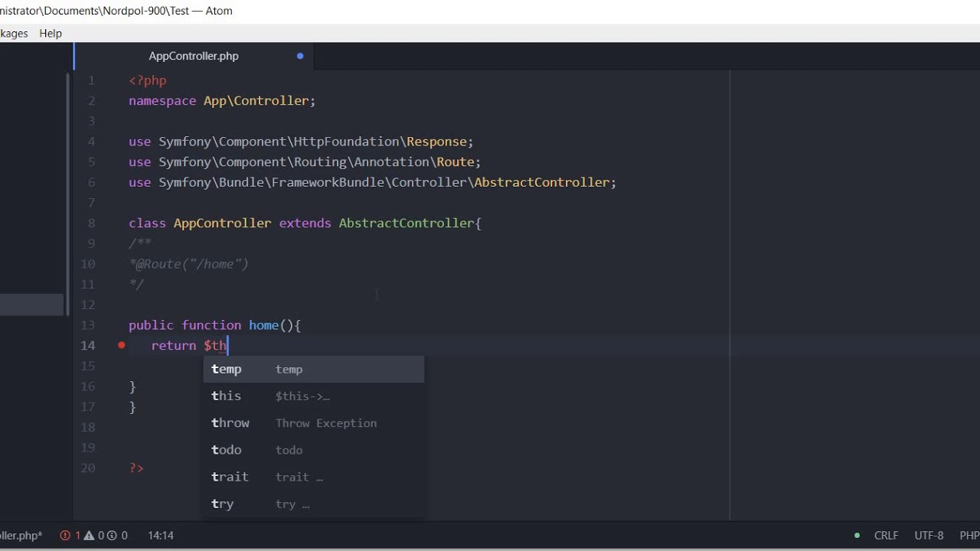This screenshot has height=551, width=980.
Task: Click the closing '?>' tag on line 20
Action: [x=136, y=468]
